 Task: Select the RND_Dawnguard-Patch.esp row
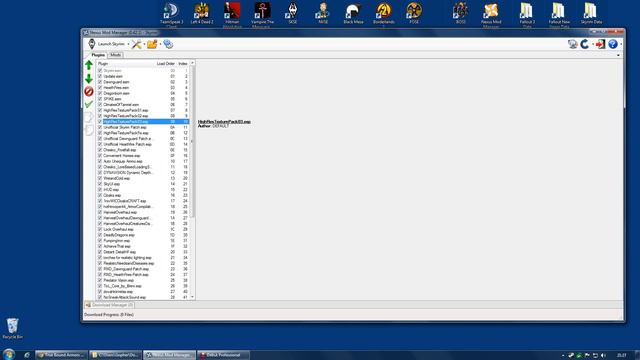click(143, 269)
